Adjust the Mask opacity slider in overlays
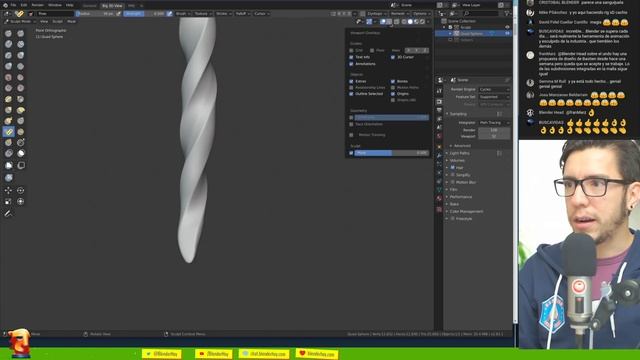 point(391,153)
